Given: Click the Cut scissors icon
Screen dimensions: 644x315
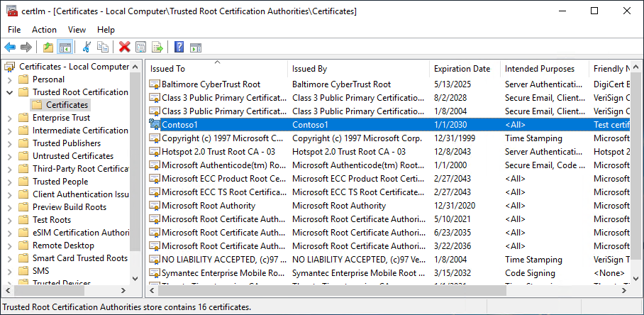Looking at the screenshot, I should (87, 48).
